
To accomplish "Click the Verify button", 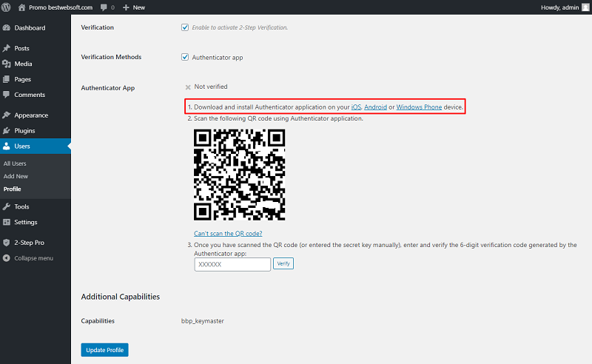I will click(x=283, y=263).
